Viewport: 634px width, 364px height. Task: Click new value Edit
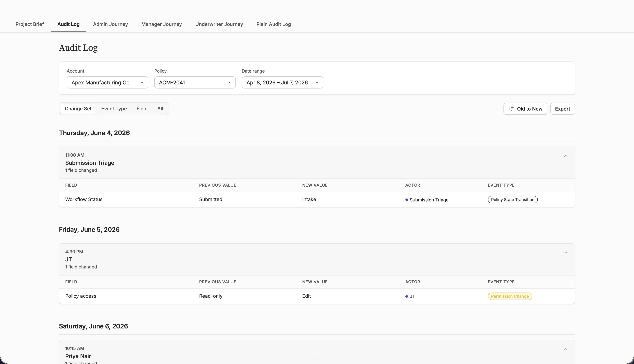click(x=306, y=296)
